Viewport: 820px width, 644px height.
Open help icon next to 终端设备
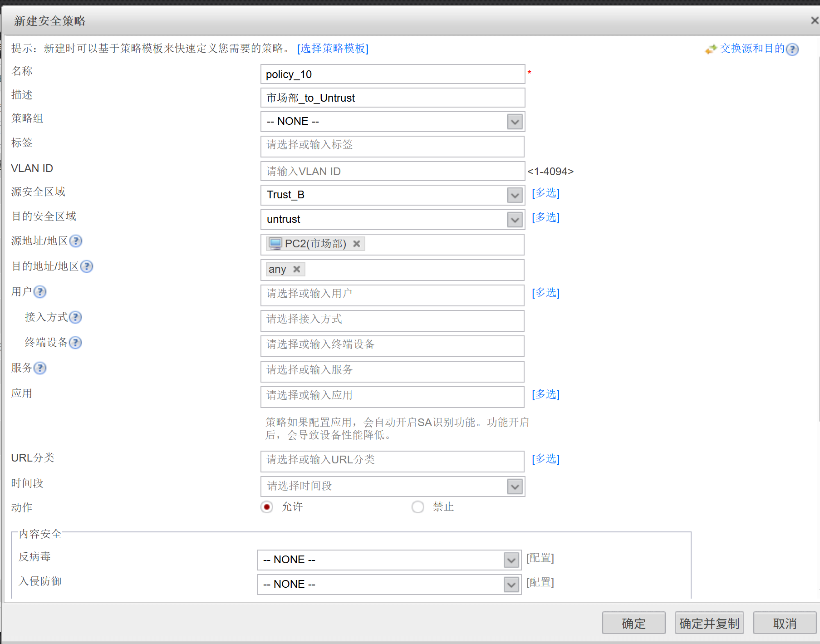pyautogui.click(x=75, y=343)
